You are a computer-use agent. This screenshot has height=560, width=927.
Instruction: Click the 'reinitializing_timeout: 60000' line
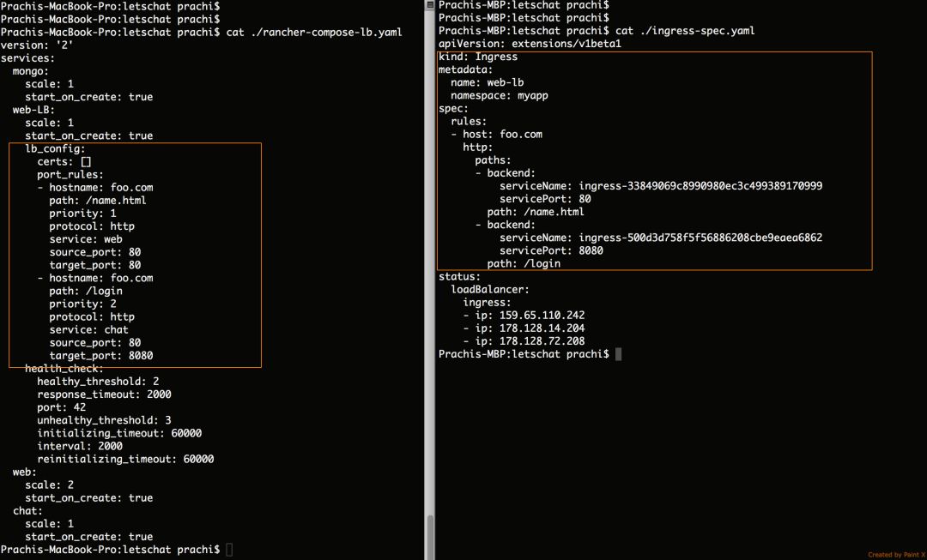click(x=125, y=460)
